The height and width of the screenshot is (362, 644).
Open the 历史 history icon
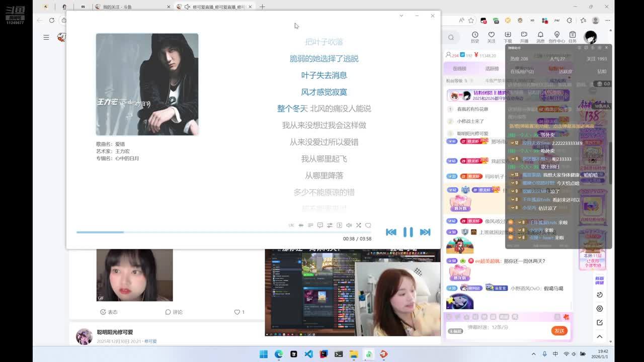[x=475, y=37]
